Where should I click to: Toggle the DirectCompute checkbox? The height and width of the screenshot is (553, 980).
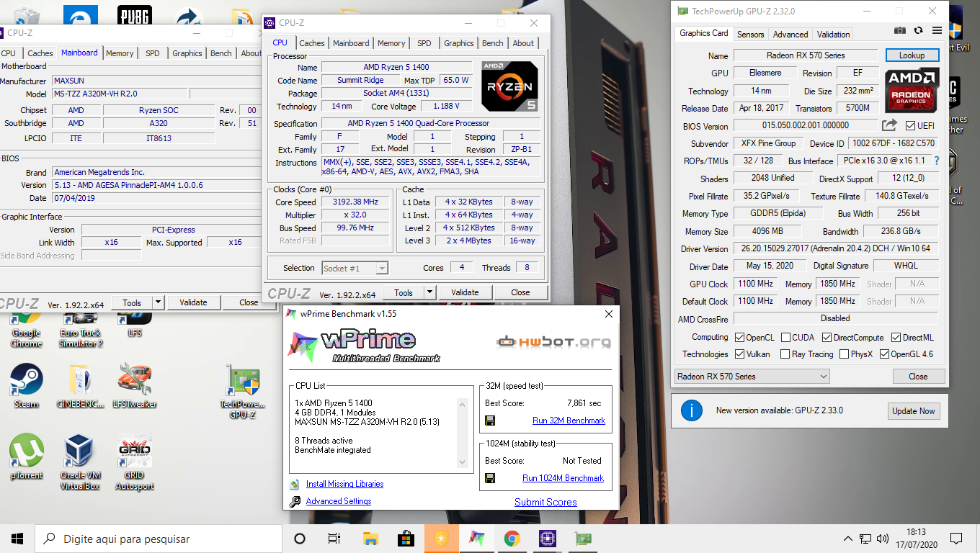[x=827, y=337]
